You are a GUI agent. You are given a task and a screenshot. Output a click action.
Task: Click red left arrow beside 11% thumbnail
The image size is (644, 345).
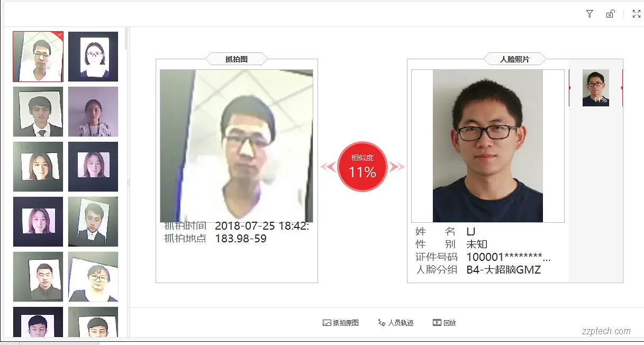click(x=570, y=88)
